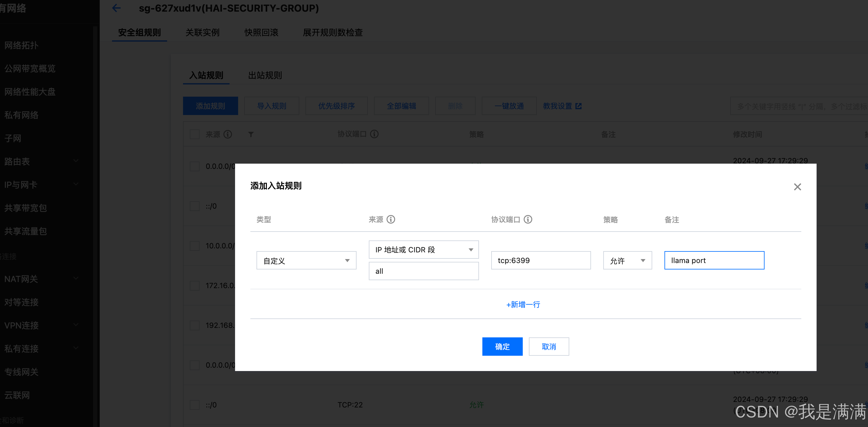Click the 协议端口 info icon in dialog
The width and height of the screenshot is (868, 427).
click(x=528, y=220)
